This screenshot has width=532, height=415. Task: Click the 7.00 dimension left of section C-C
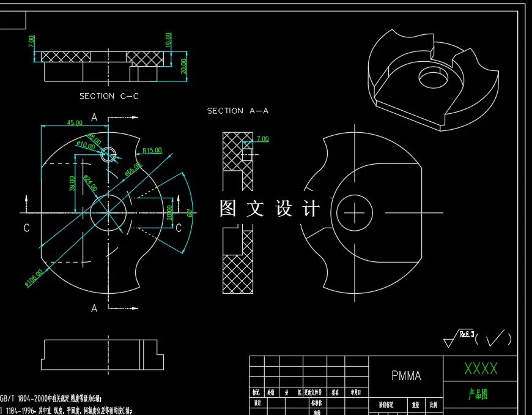(x=31, y=41)
